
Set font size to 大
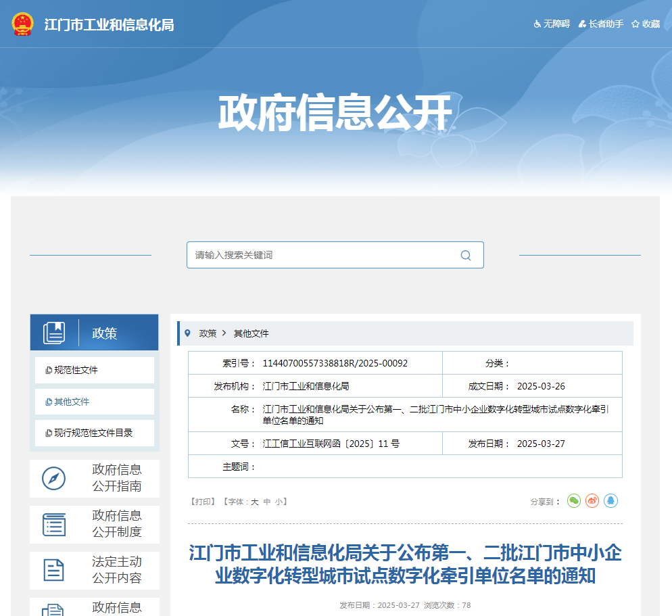(255, 502)
